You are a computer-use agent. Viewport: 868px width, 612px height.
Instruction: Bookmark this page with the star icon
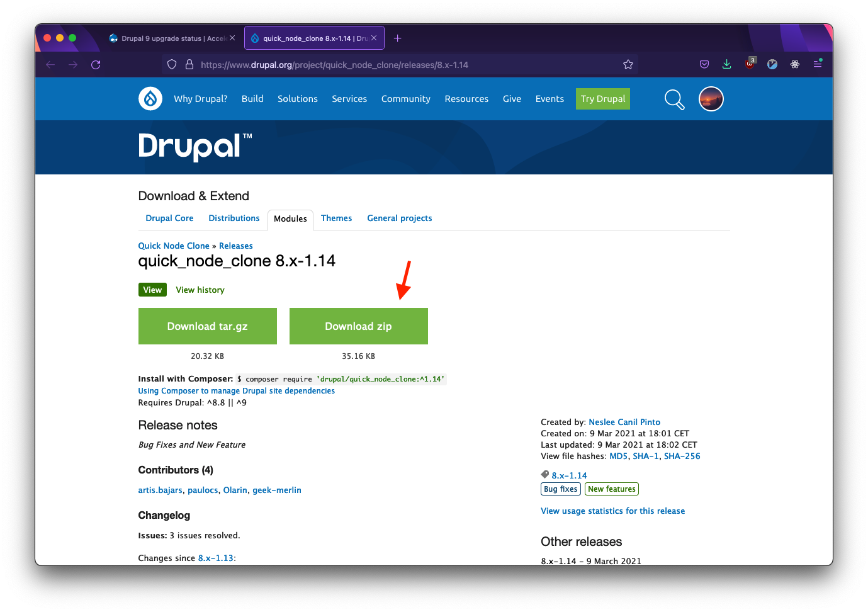point(628,65)
